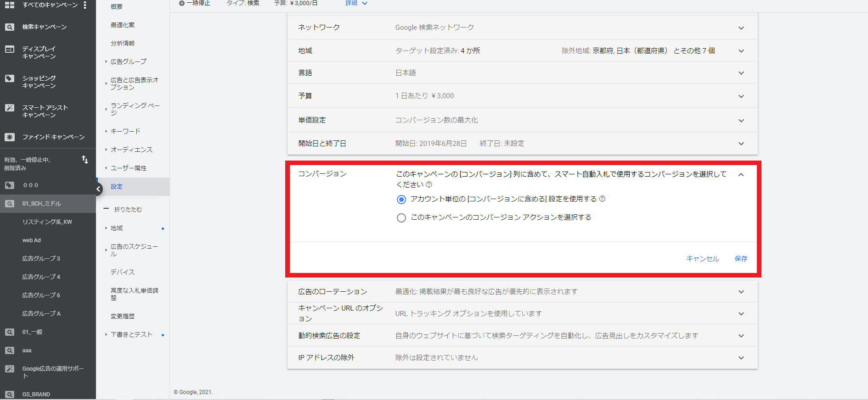The image size is (868, 400).
Task: Open the 広告グループ menu item
Action: pyautogui.click(x=129, y=61)
